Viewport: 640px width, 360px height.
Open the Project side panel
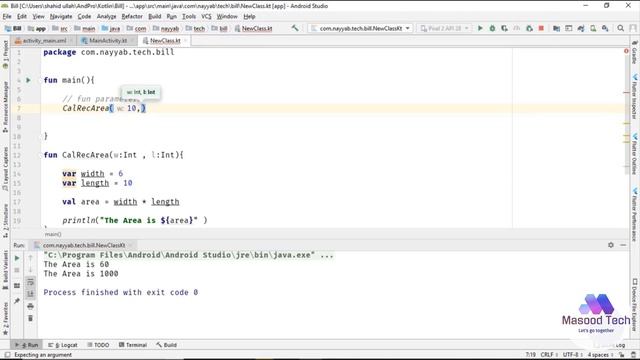[x=5, y=53]
